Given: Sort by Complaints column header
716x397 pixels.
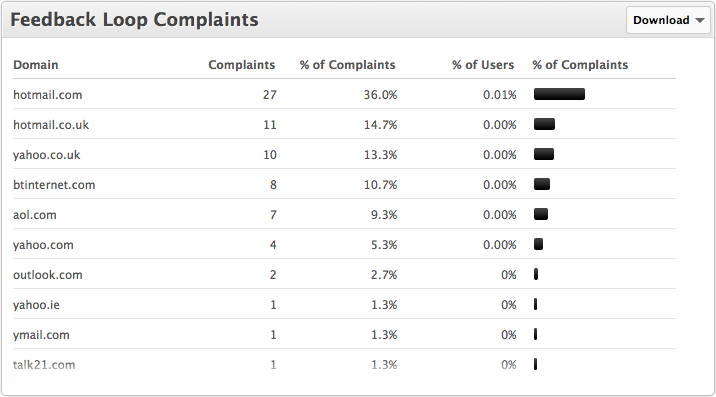Looking at the screenshot, I should 242,65.
